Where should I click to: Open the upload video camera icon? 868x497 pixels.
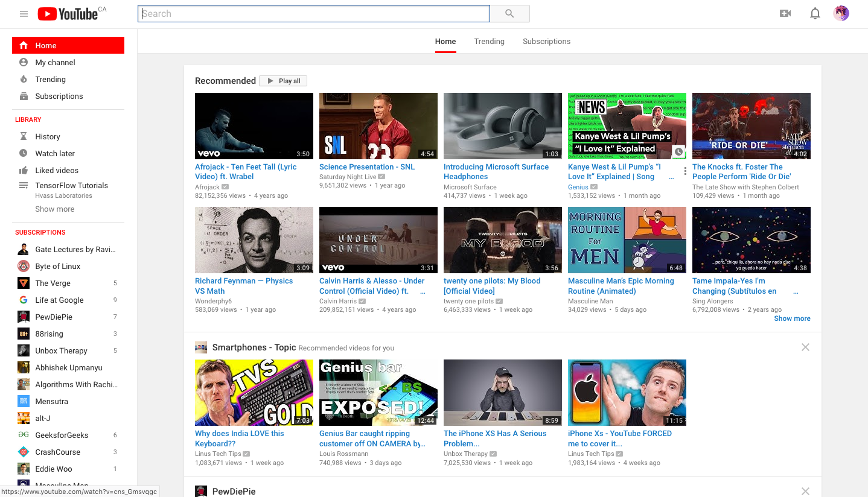(785, 13)
